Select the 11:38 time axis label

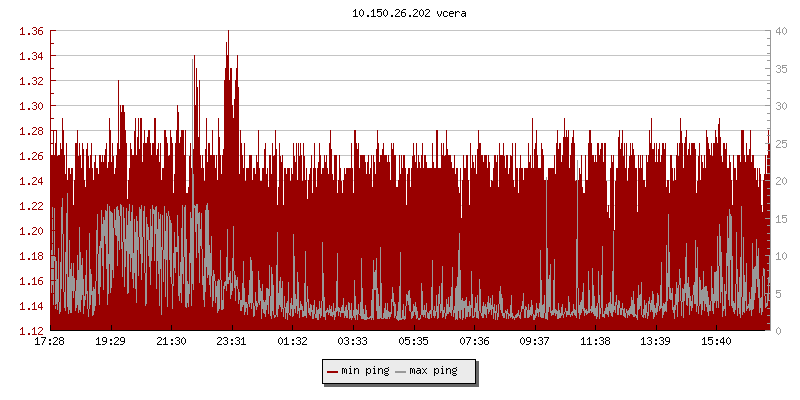(595, 342)
